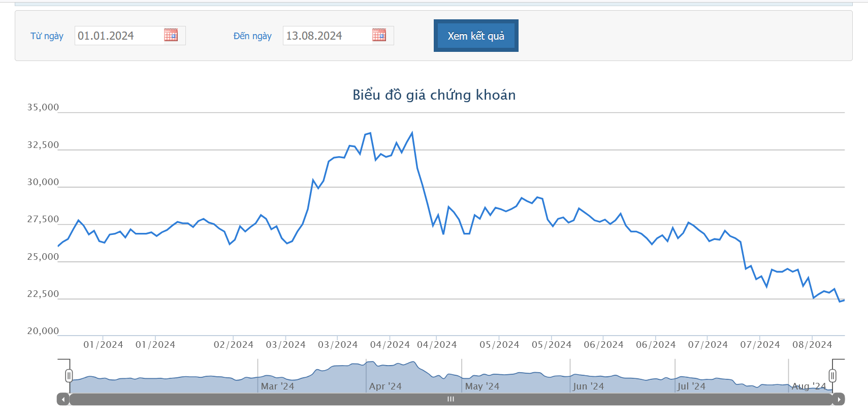Image resolution: width=868 pixels, height=420 pixels.
Task: Click the Aug '24 label in navigator
Action: [809, 386]
